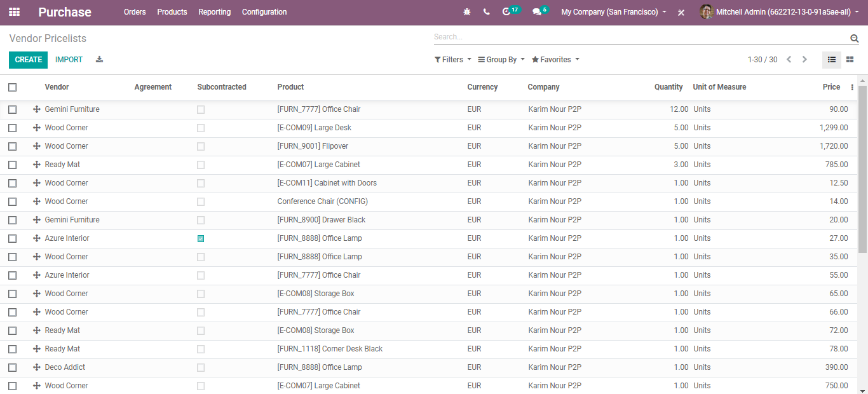This screenshot has width=868, height=394.
Task: Click the CREATE button
Action: pyautogui.click(x=28, y=60)
